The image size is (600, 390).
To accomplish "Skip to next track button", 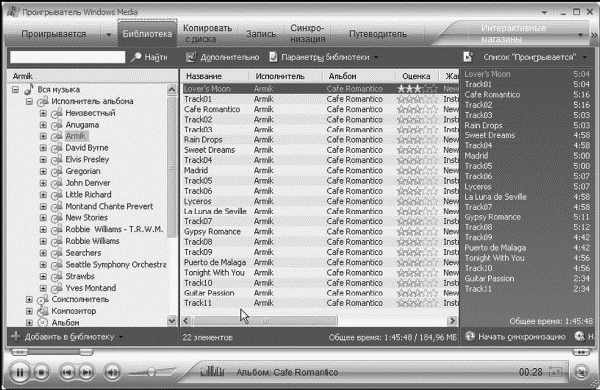I will click(86, 372).
